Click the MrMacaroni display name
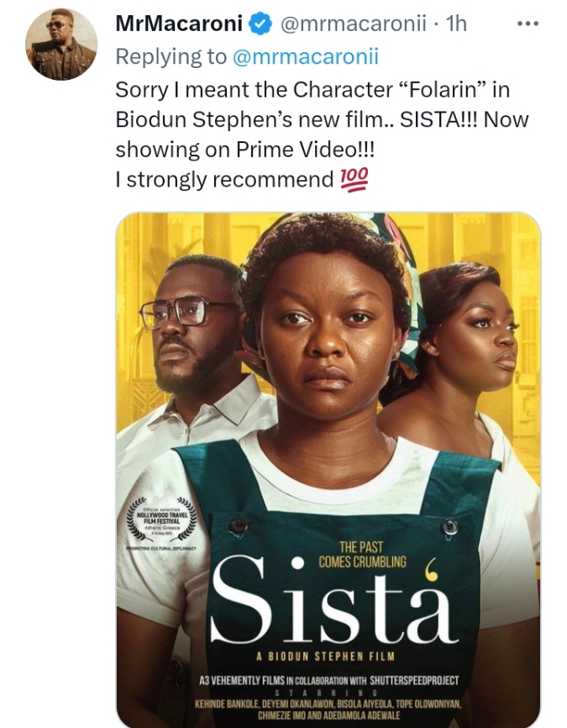Screen dimensions: 567x728 (x=179, y=25)
